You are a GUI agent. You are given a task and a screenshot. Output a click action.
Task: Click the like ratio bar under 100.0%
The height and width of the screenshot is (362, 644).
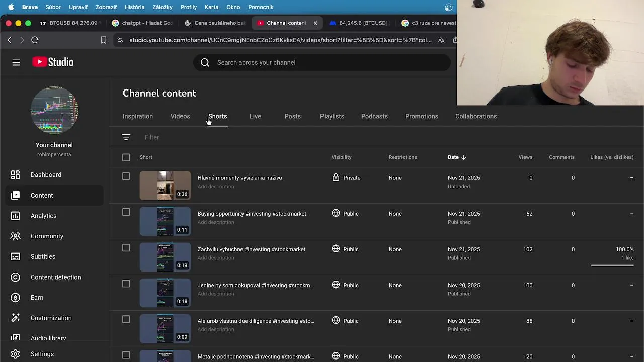pos(612,265)
